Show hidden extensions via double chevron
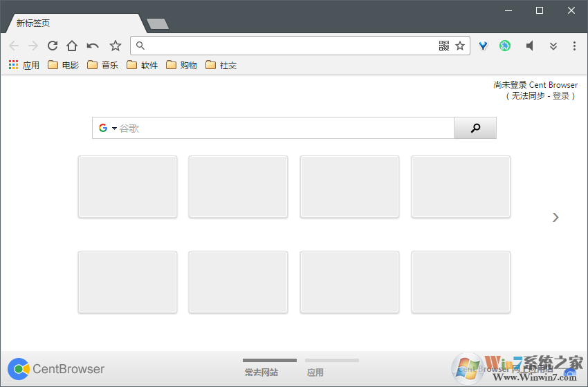This screenshot has width=588, height=387. click(553, 46)
